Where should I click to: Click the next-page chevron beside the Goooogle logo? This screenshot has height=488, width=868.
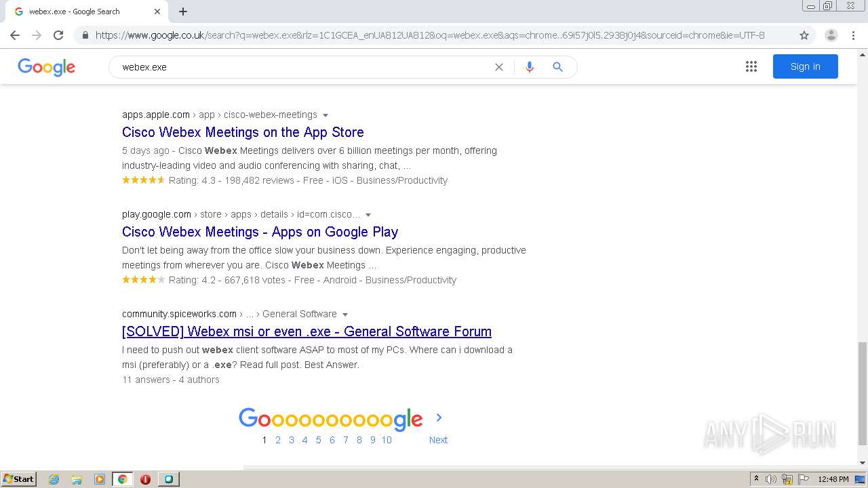[439, 418]
